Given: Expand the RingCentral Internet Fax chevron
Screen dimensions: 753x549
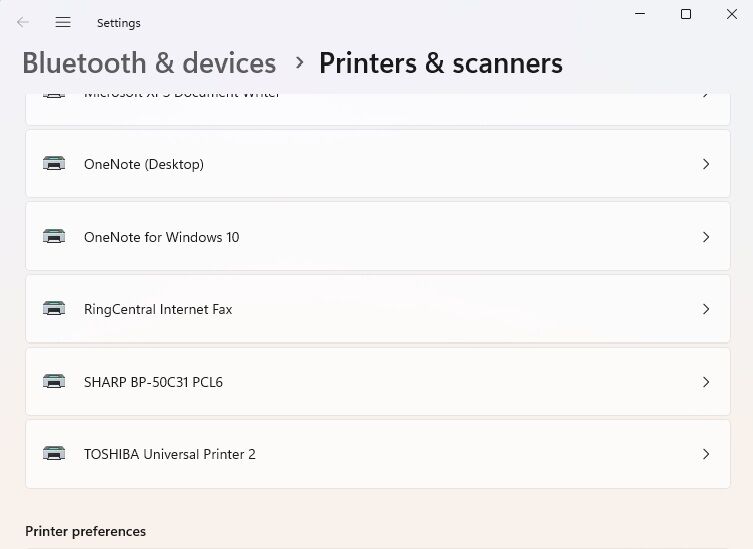Looking at the screenshot, I should point(706,309).
